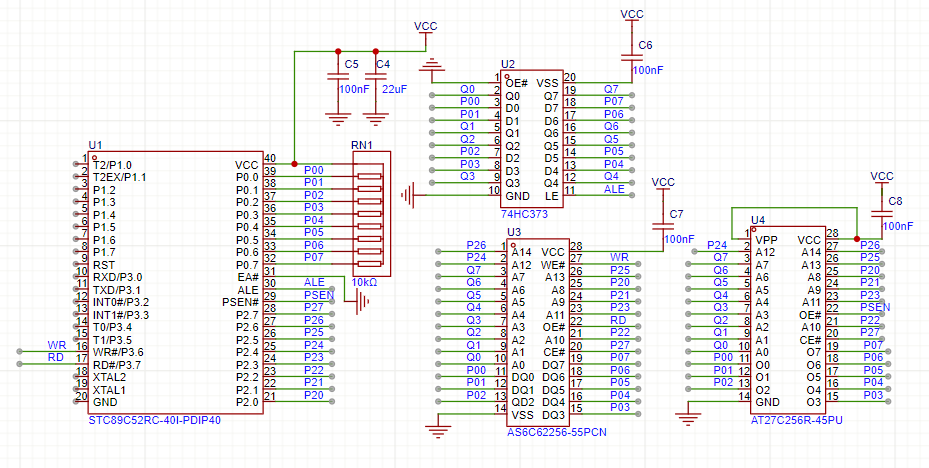Select the PSEN# pin name on U1
929x468 pixels.
[241, 302]
